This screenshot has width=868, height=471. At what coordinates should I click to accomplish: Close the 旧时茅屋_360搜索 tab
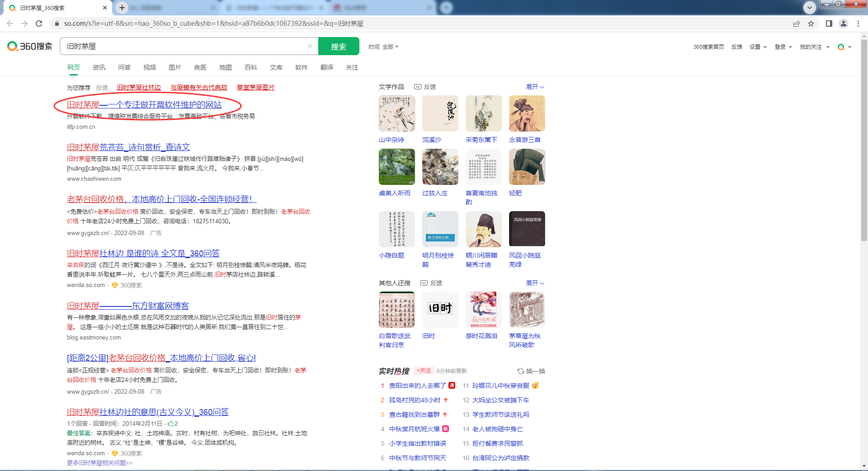[x=105, y=8]
